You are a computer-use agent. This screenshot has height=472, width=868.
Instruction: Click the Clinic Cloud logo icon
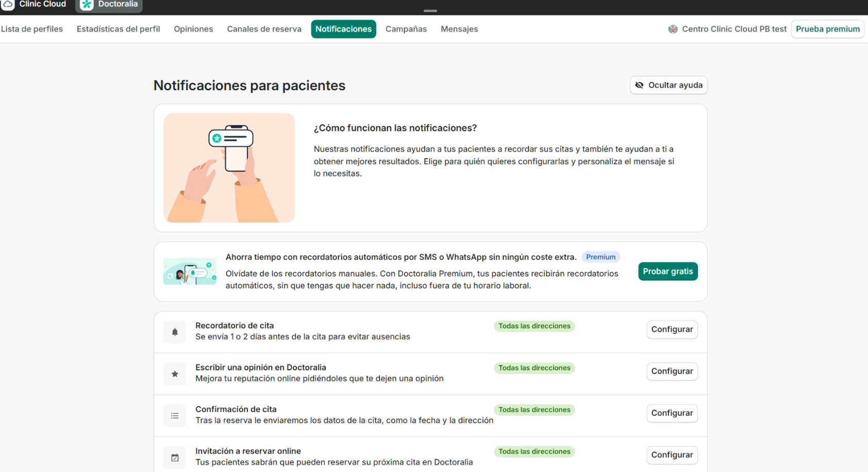click(8, 5)
